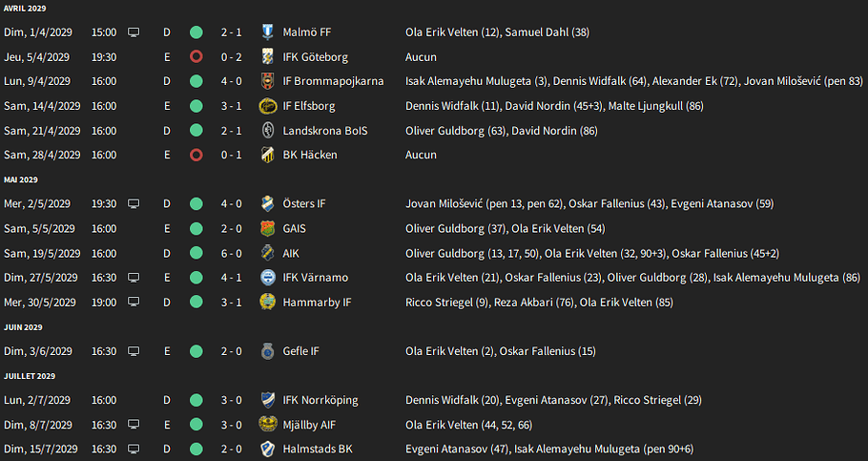The image size is (868, 461).
Task: Click the IF Brommapojkarna crest icon
Action: [267, 81]
